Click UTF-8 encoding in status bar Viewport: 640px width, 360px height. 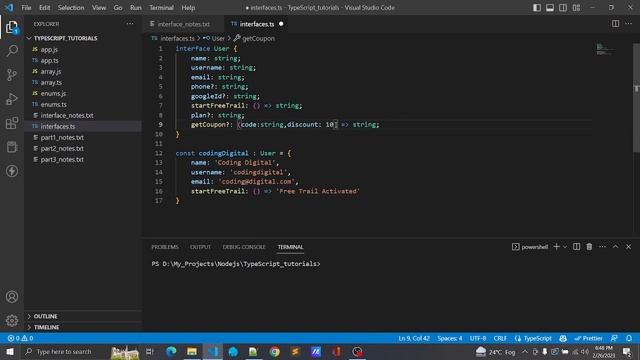(x=478, y=338)
